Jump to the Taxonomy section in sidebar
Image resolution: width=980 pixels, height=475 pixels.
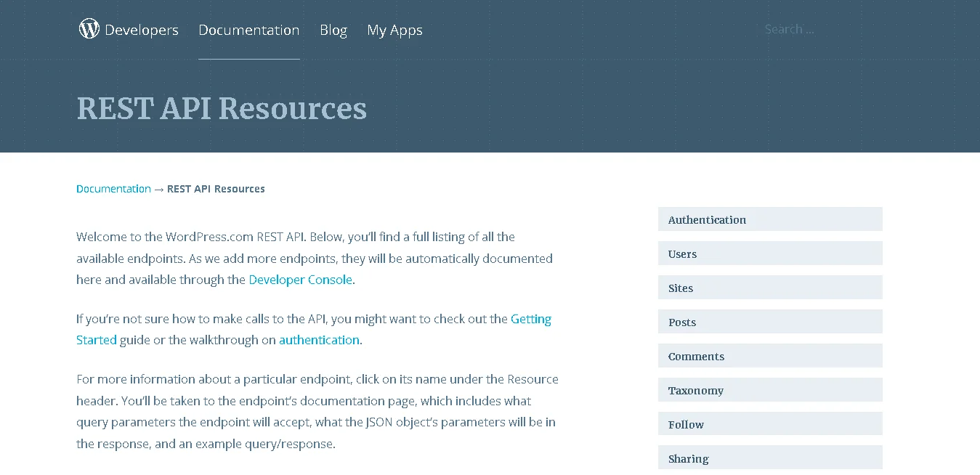click(x=770, y=390)
